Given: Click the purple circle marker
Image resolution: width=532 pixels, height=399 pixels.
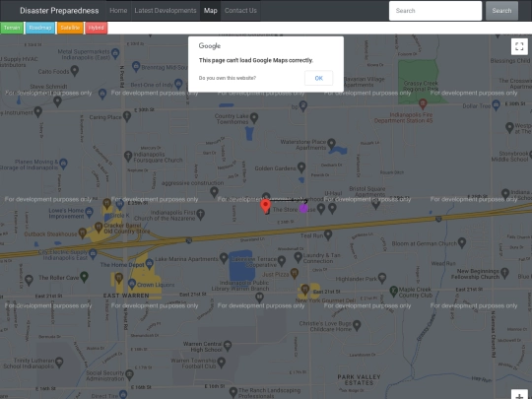Looking at the screenshot, I should [x=303, y=208].
